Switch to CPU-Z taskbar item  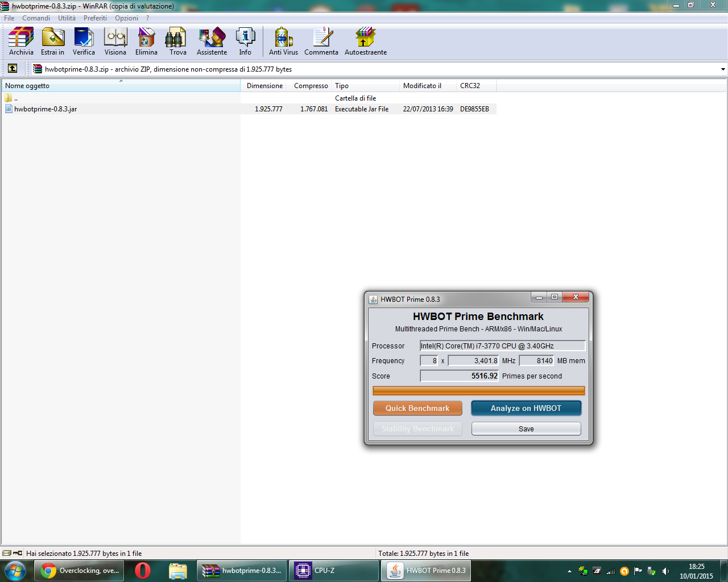pos(333,571)
